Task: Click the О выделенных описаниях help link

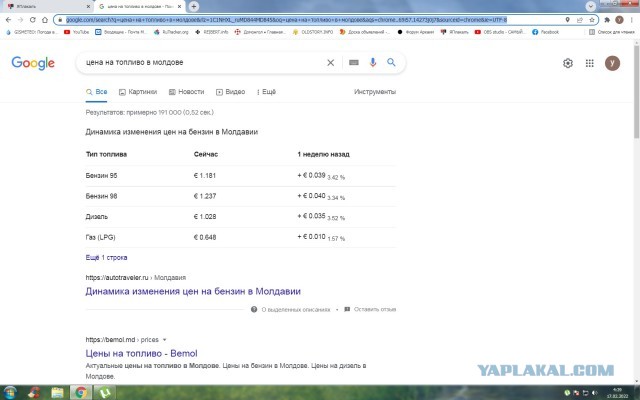Action: 291,309
